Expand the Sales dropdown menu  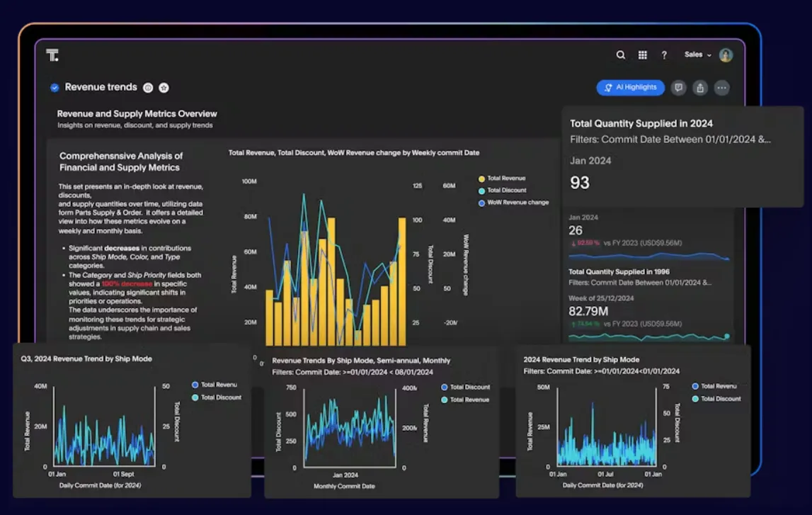(697, 55)
